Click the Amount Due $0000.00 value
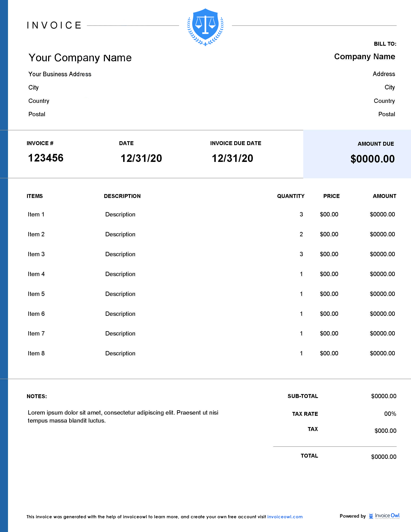This screenshot has width=411, height=532. click(372, 159)
